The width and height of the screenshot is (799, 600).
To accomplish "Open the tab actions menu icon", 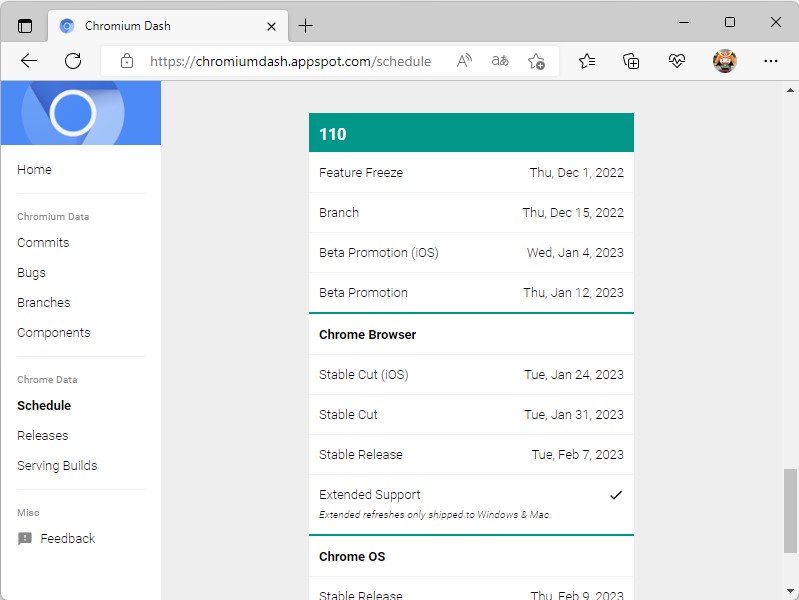I will click(x=24, y=25).
